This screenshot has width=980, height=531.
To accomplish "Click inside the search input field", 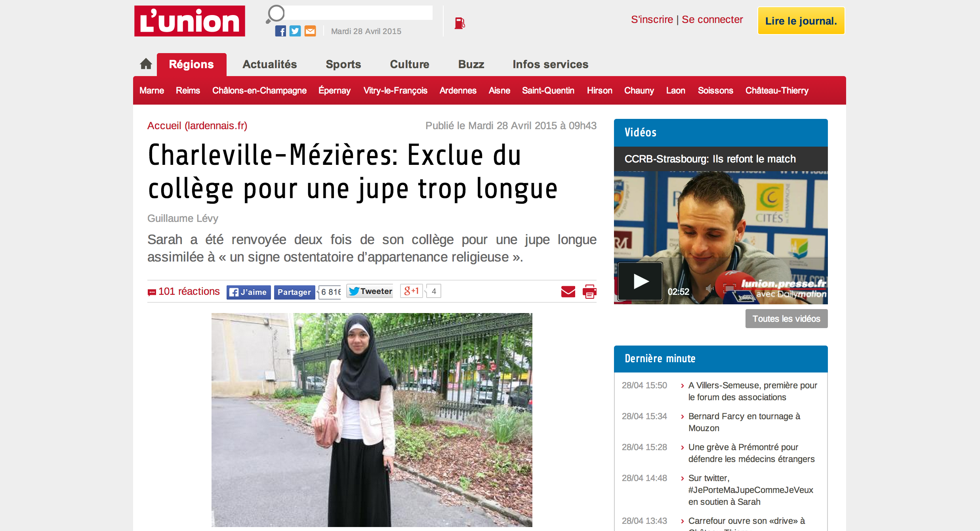I will 358,13.
